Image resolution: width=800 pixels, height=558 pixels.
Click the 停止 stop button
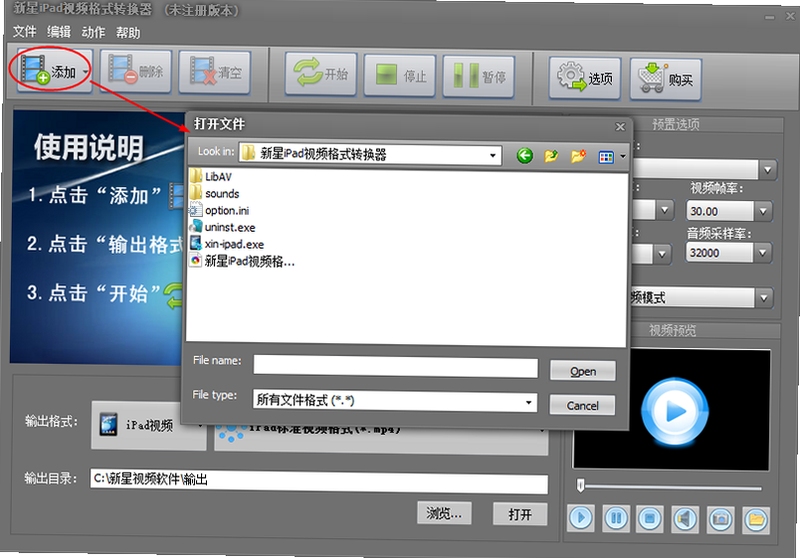399,76
